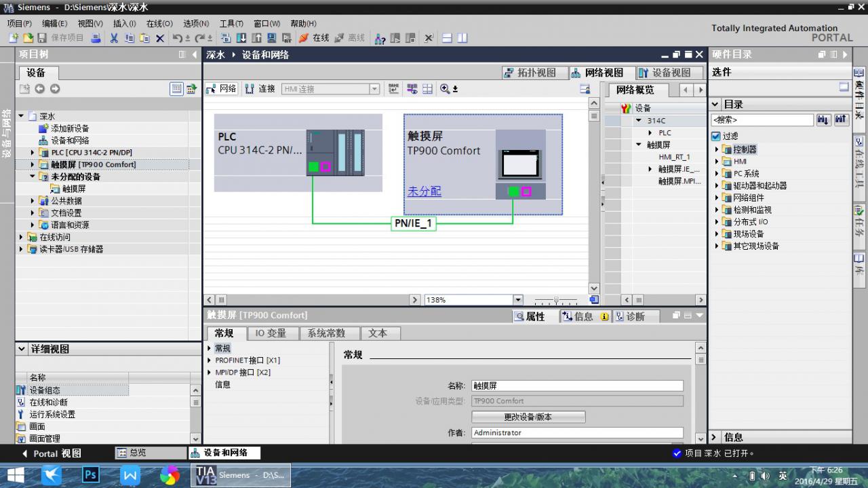Open the Windows Start menu
The width and height of the screenshot is (868, 488).
[x=15, y=474]
